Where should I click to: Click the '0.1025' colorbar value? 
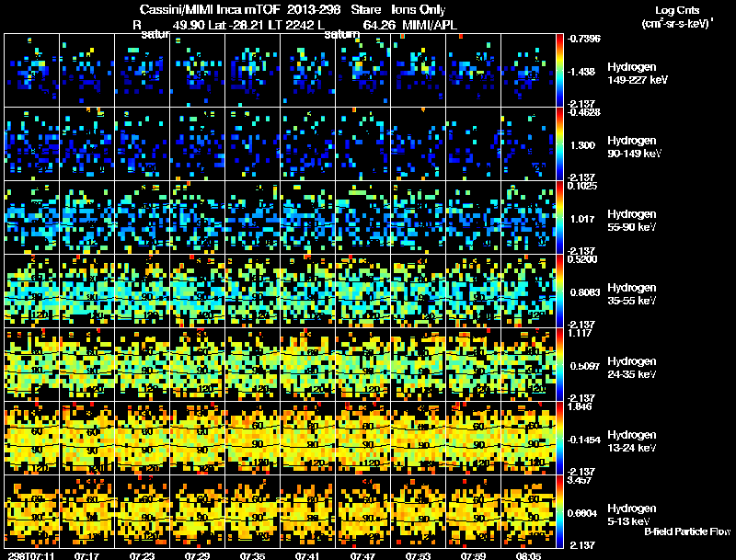(x=582, y=186)
